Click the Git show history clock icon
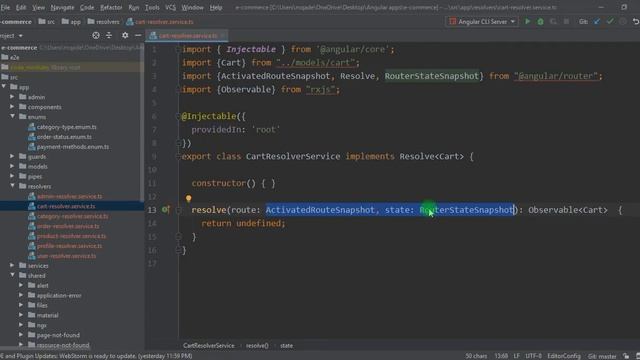Image resolution: width=640 pixels, height=360 pixels. click(x=622, y=22)
